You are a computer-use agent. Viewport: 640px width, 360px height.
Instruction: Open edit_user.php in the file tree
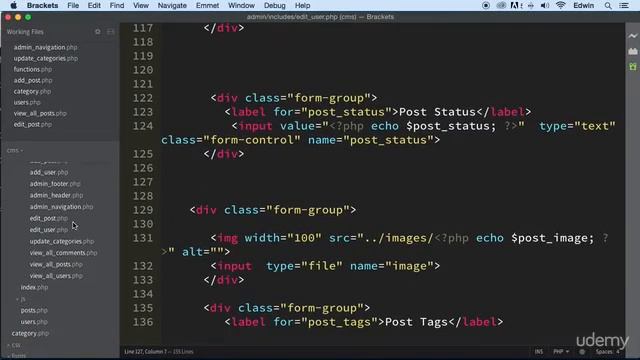pyautogui.click(x=49, y=230)
